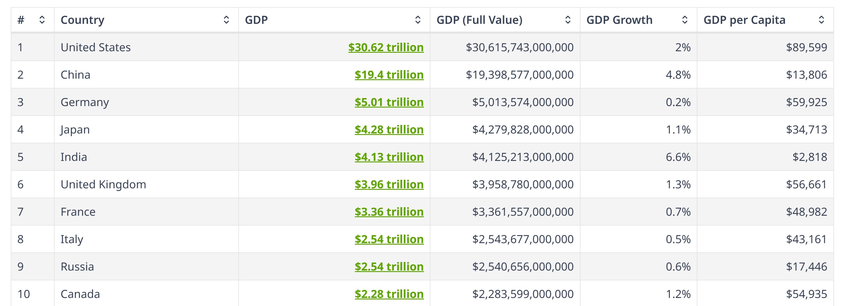
Task: Open China $19.4 trillion link
Action: point(389,75)
